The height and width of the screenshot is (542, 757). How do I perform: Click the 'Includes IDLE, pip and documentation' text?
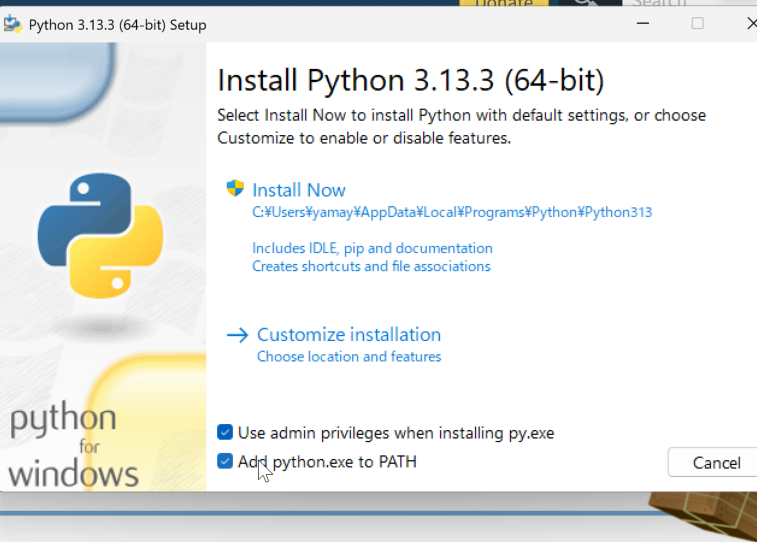[372, 248]
